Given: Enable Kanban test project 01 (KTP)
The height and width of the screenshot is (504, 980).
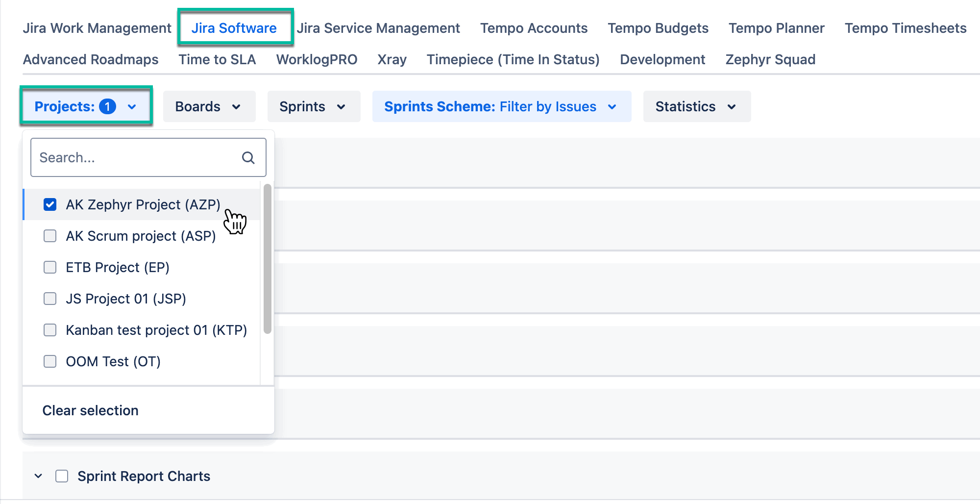Looking at the screenshot, I should (50, 330).
